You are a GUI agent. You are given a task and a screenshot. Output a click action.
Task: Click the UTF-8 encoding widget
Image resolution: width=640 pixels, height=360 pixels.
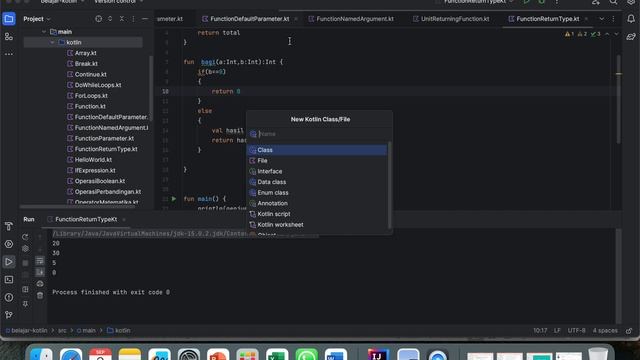tap(576, 331)
